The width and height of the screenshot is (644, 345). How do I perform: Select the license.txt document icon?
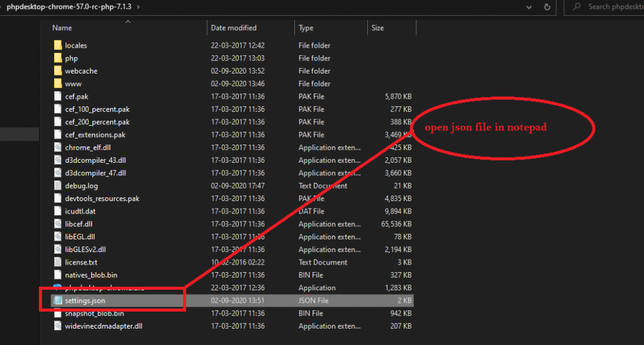[x=58, y=262]
